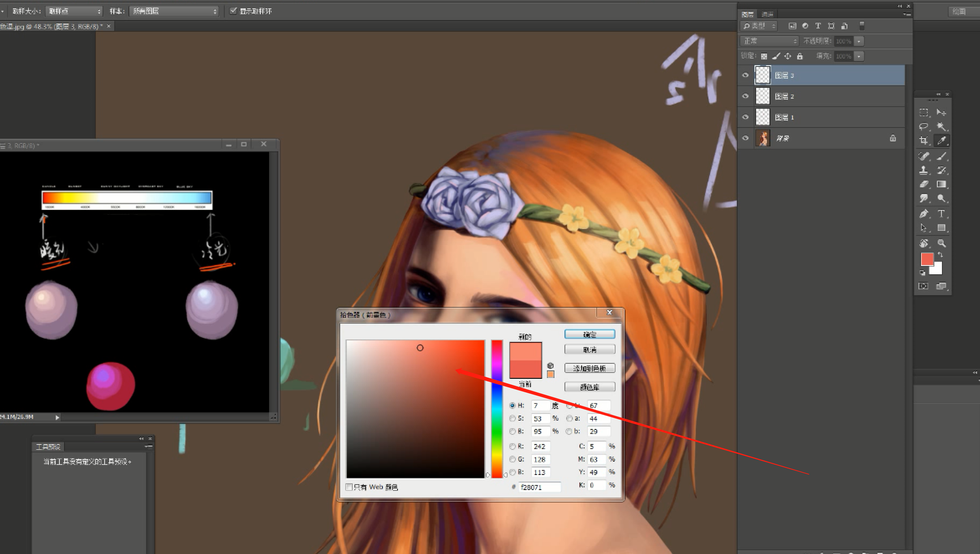
Task: Select the Gradient tool
Action: coord(942,184)
